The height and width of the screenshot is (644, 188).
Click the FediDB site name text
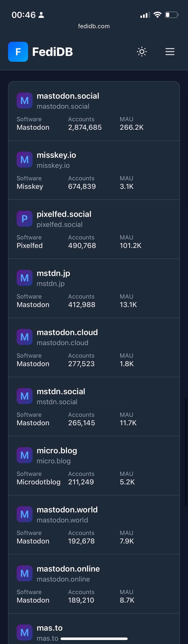tap(53, 52)
